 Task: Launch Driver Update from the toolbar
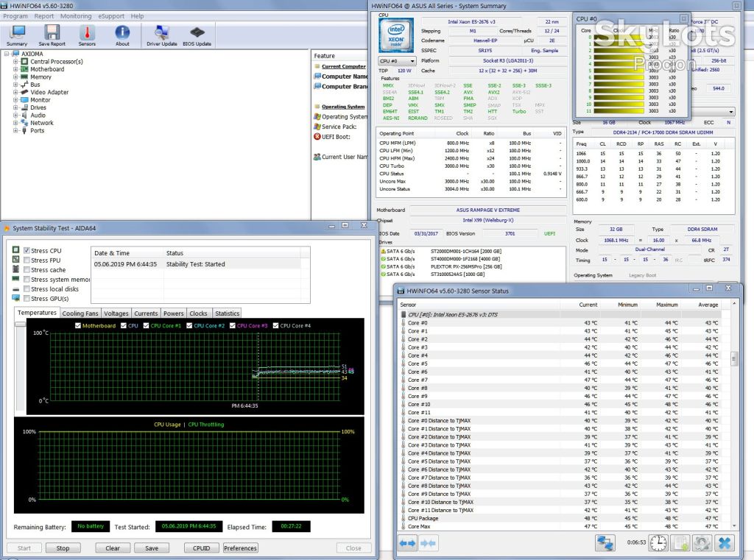click(161, 35)
